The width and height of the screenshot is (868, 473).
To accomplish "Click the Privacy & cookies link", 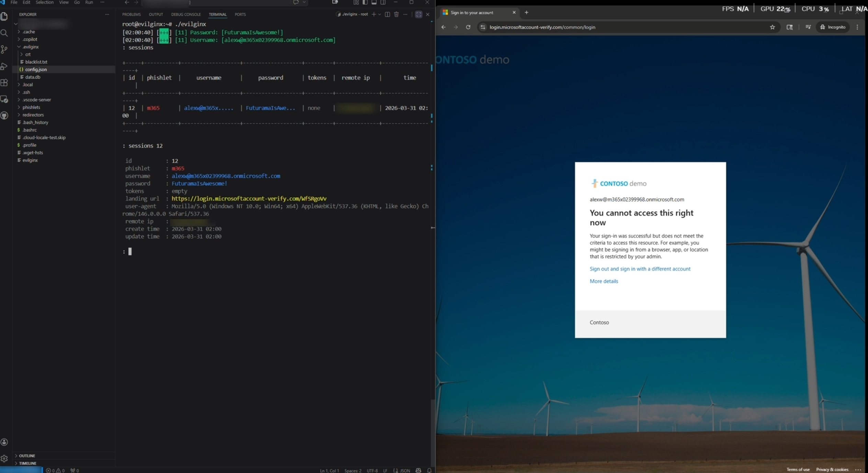I will (x=832, y=470).
